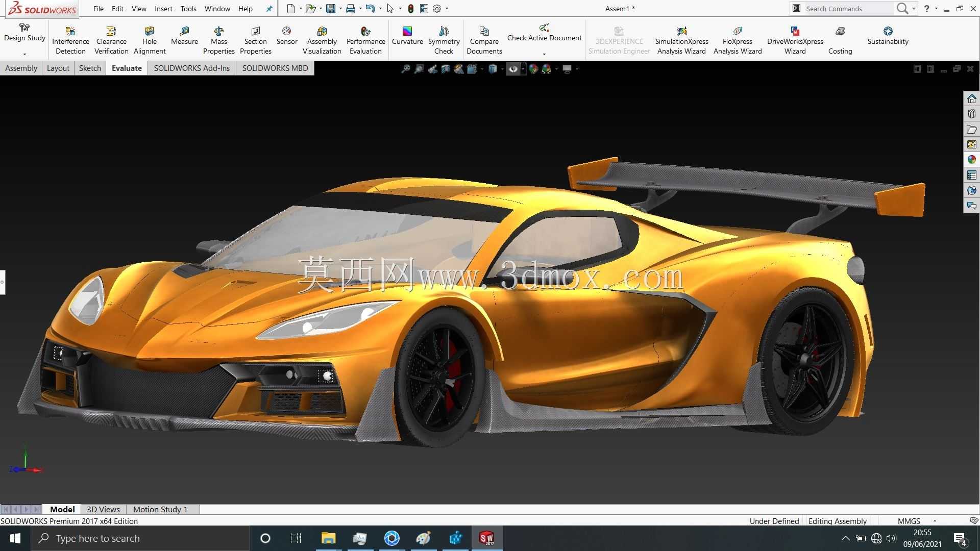980x551 pixels.
Task: Open SOLIDWORKS Resources home tab
Action: coord(971,98)
